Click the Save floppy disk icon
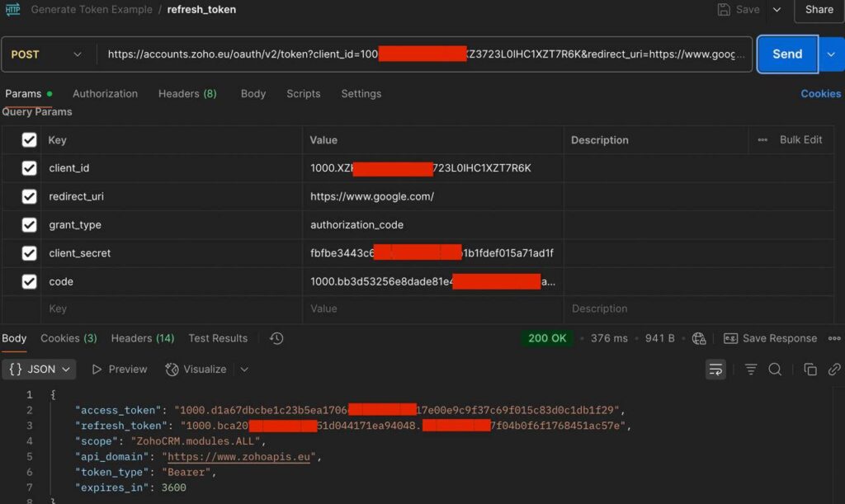This screenshot has width=845, height=504. pyautogui.click(x=723, y=10)
